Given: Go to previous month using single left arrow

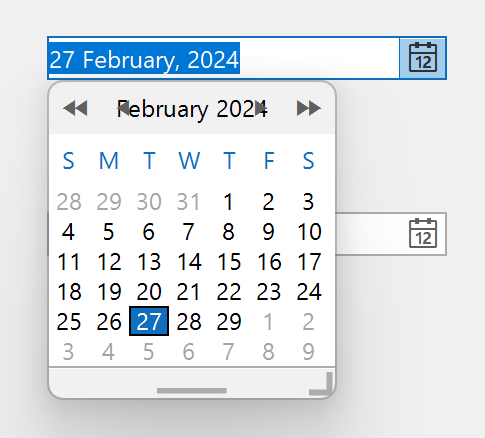Looking at the screenshot, I should click(x=123, y=108).
